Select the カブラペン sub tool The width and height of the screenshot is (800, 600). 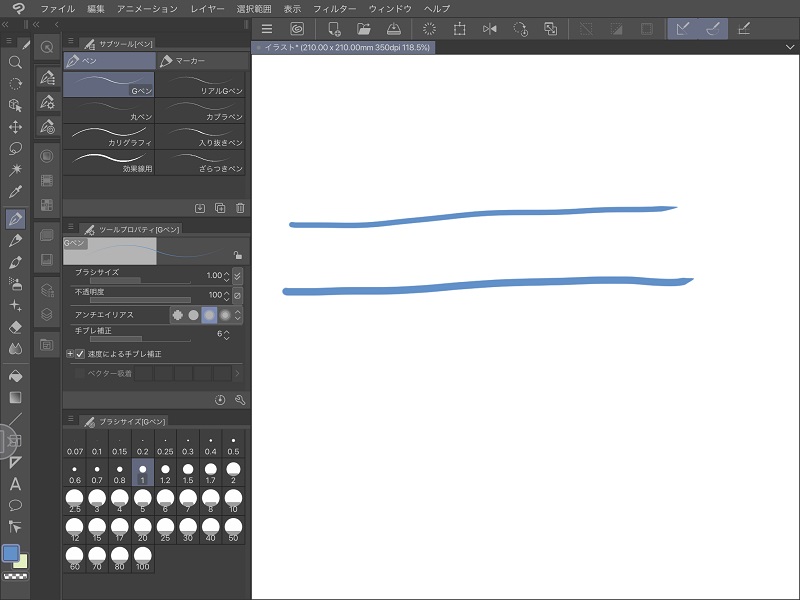[x=200, y=110]
